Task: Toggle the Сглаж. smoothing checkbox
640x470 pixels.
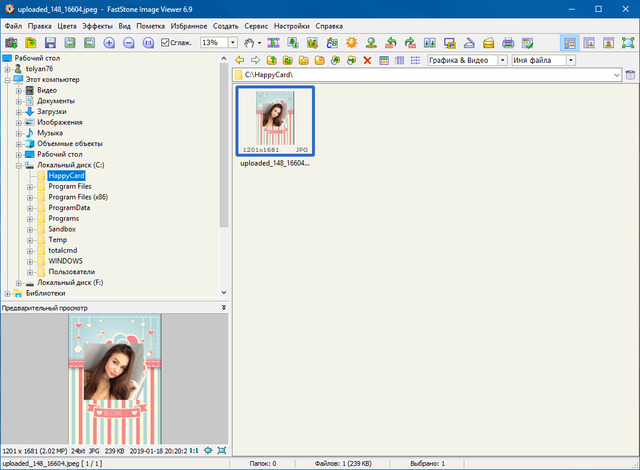Action: click(x=166, y=43)
